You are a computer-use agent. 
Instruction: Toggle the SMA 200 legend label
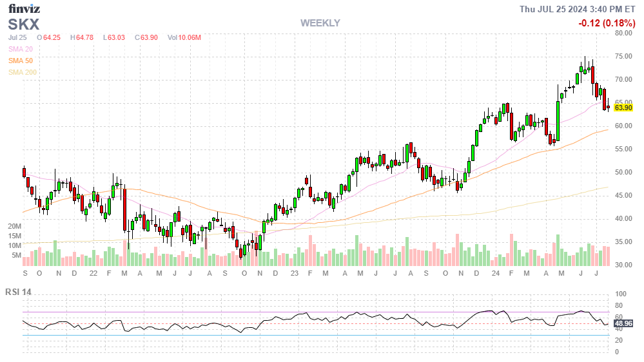(x=23, y=72)
